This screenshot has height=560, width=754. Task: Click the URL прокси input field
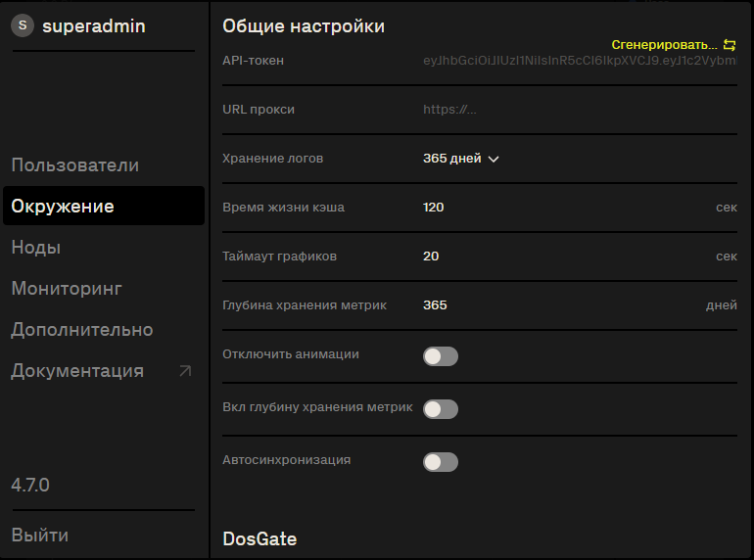(580, 110)
